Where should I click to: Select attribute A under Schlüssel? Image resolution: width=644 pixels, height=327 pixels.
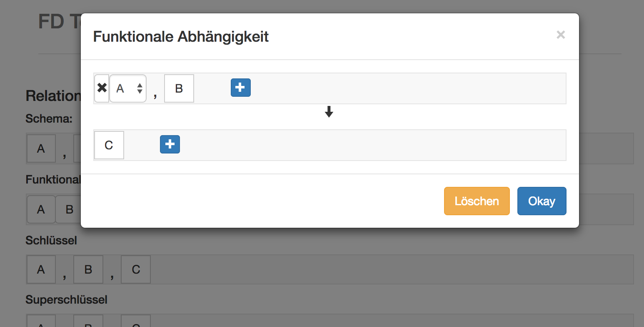pyautogui.click(x=41, y=269)
